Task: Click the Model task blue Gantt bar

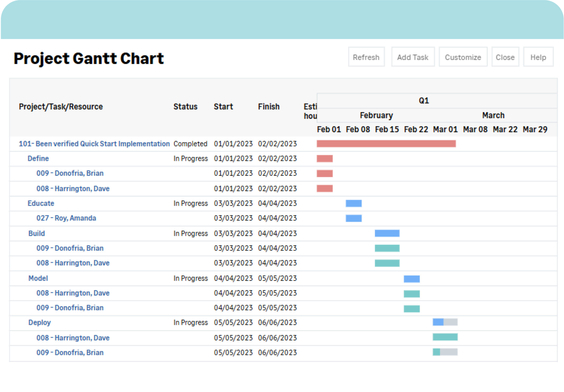Action: coord(412,279)
